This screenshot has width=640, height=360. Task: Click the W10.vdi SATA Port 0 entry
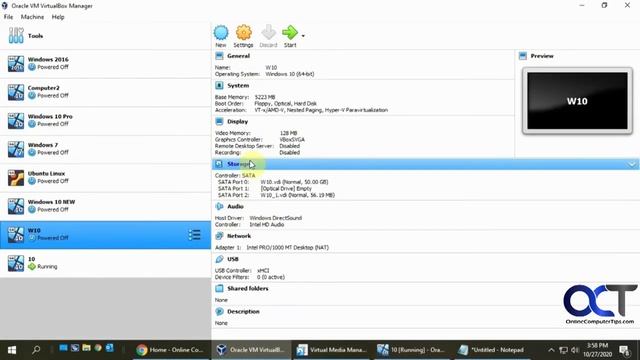(294, 182)
